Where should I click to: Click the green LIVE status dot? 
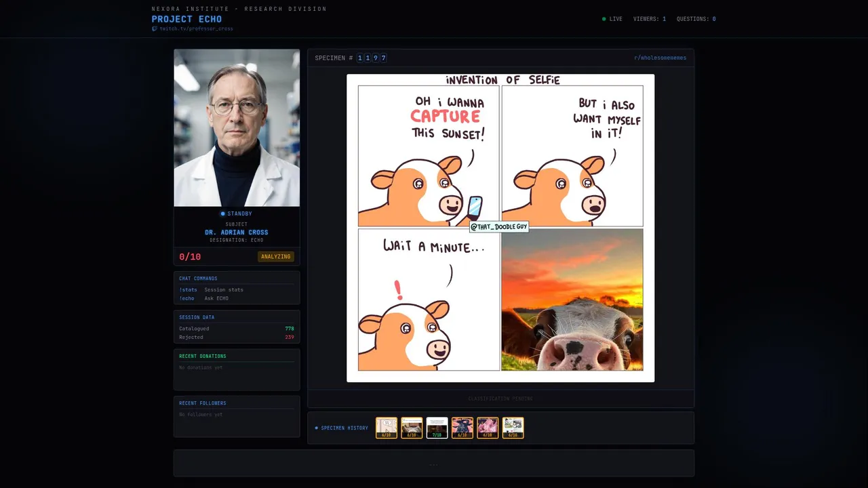click(x=604, y=19)
